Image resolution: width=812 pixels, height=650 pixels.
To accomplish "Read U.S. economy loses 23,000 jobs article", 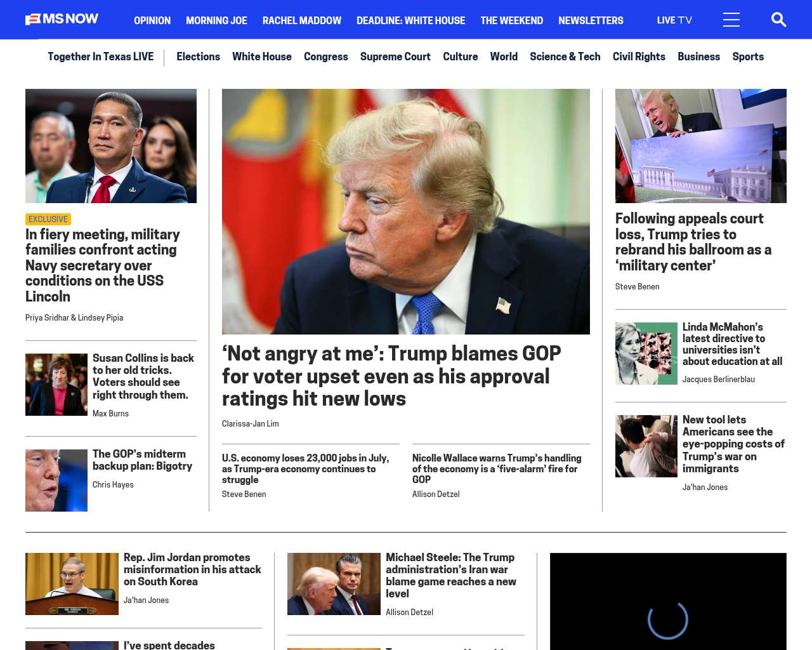I will (306, 469).
